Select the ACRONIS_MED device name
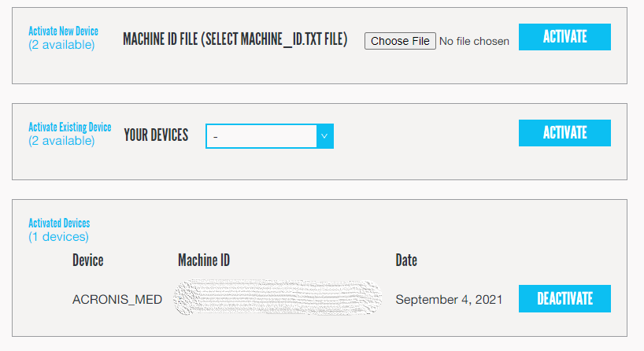 point(117,300)
